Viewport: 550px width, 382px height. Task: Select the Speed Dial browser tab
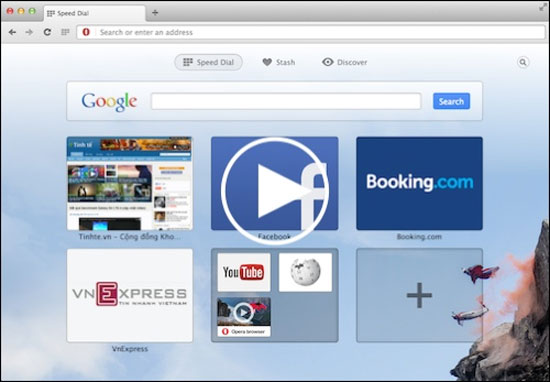95,13
